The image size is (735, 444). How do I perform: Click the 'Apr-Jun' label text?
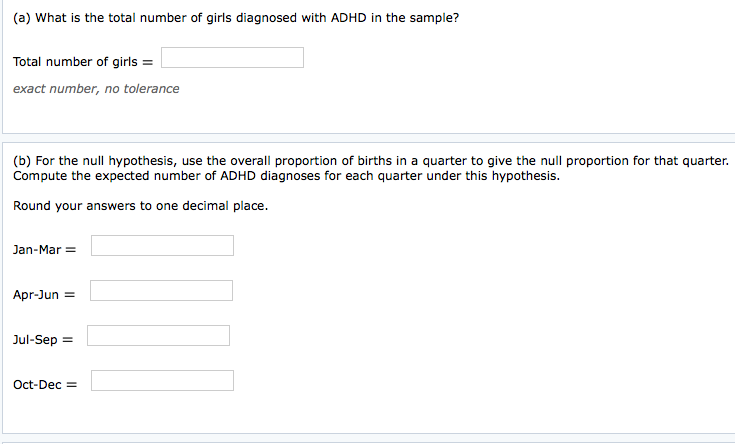[x=36, y=295]
